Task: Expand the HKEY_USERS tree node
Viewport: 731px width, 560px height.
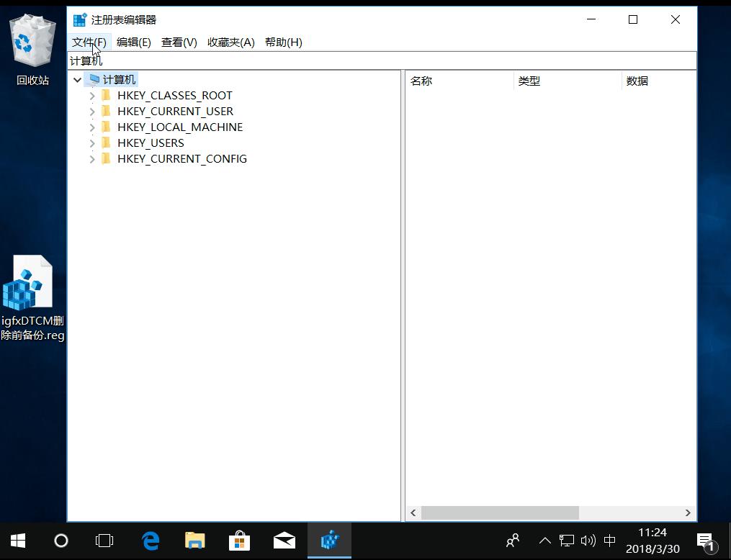Action: click(91, 143)
